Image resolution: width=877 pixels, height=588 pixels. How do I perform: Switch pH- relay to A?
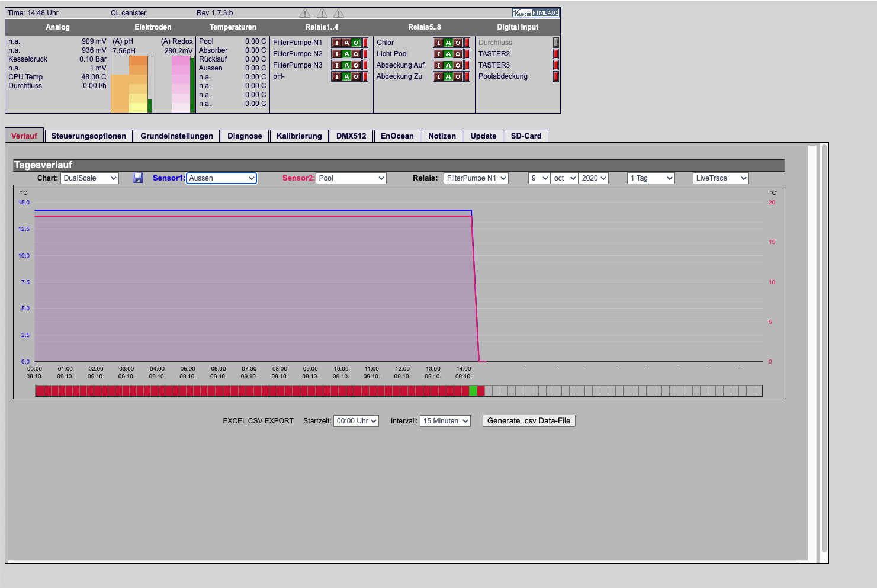pyautogui.click(x=346, y=76)
